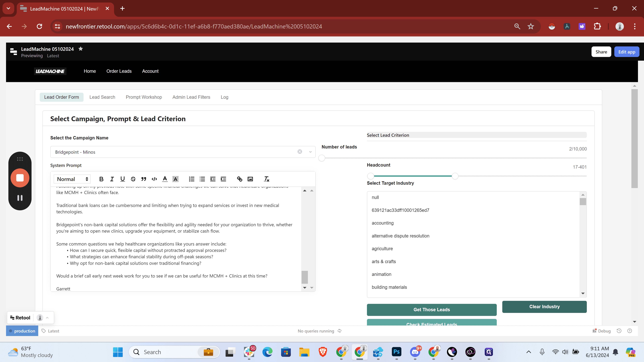This screenshot has height=362, width=644.
Task: Switch to the Lead Search tab
Action: tap(102, 97)
